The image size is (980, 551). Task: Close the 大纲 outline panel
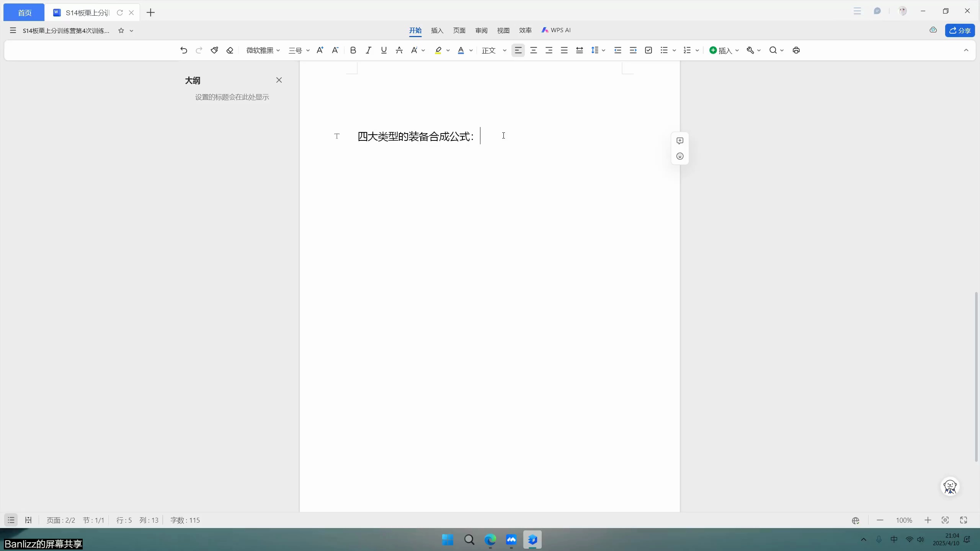coord(279,80)
